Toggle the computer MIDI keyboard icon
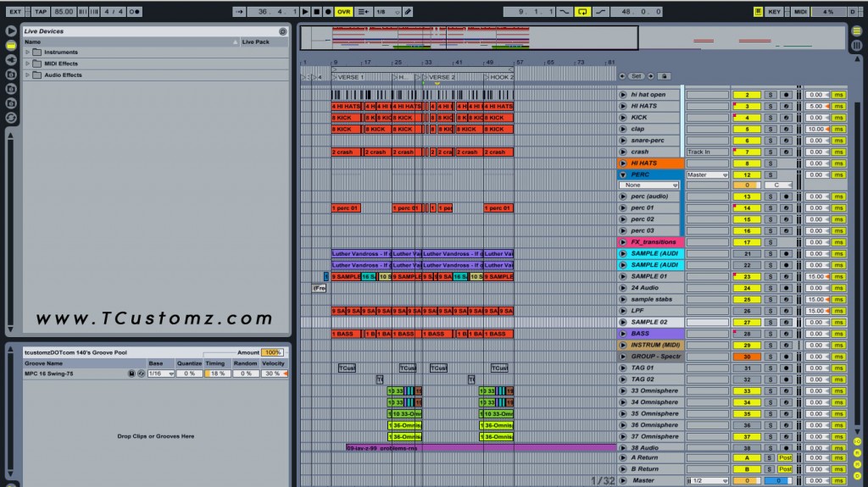 tap(758, 11)
